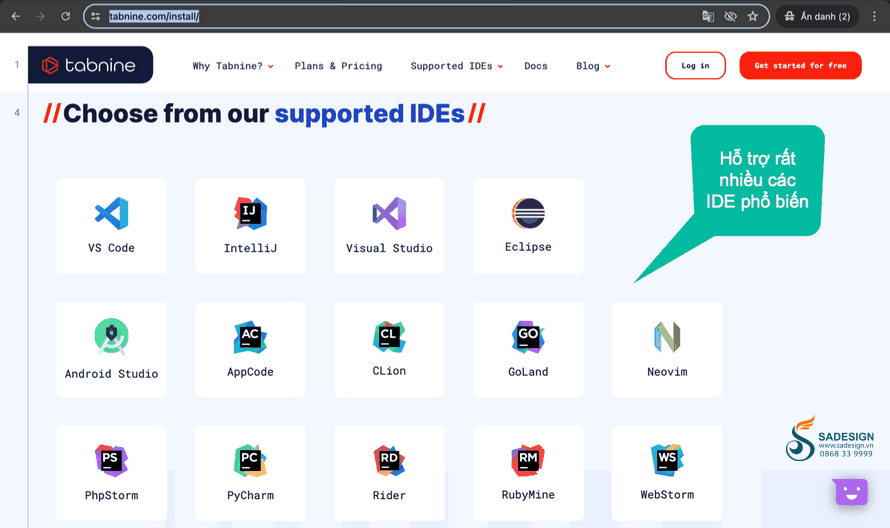
Task: Bookmark page with the star icon
Action: (x=753, y=16)
